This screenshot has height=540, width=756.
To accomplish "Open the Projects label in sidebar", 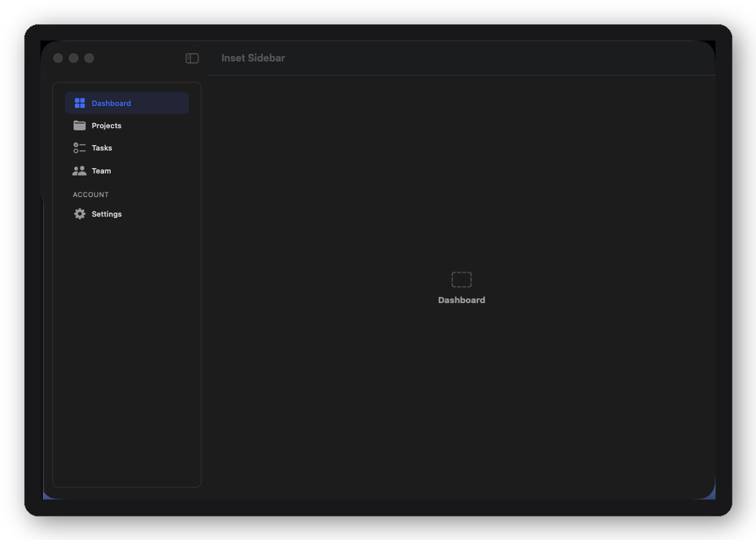I will click(107, 126).
